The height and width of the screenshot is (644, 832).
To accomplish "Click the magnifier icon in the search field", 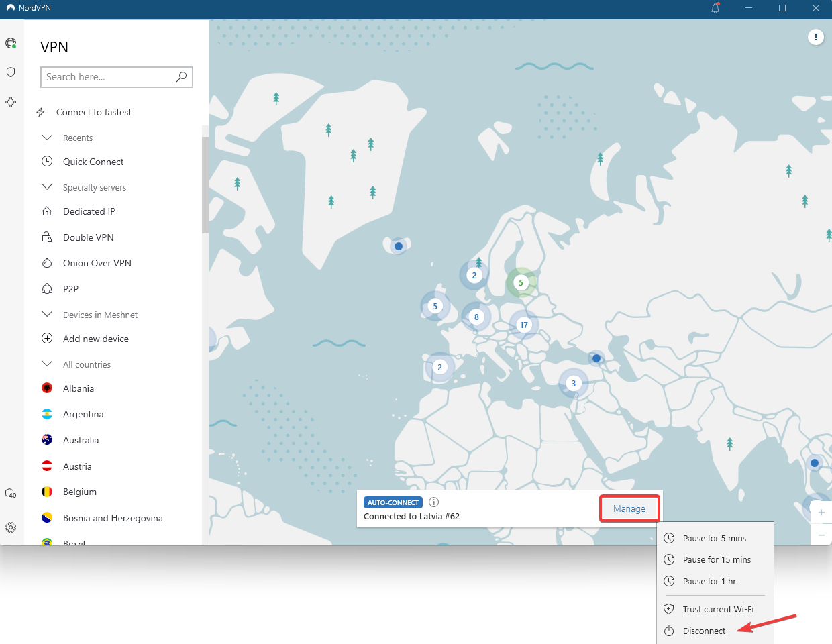I will point(181,77).
